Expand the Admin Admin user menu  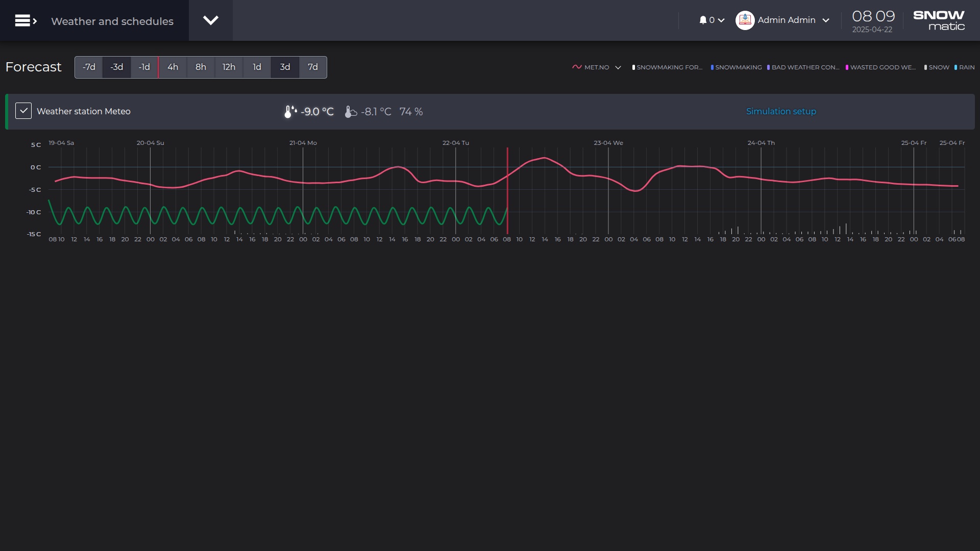[826, 20]
